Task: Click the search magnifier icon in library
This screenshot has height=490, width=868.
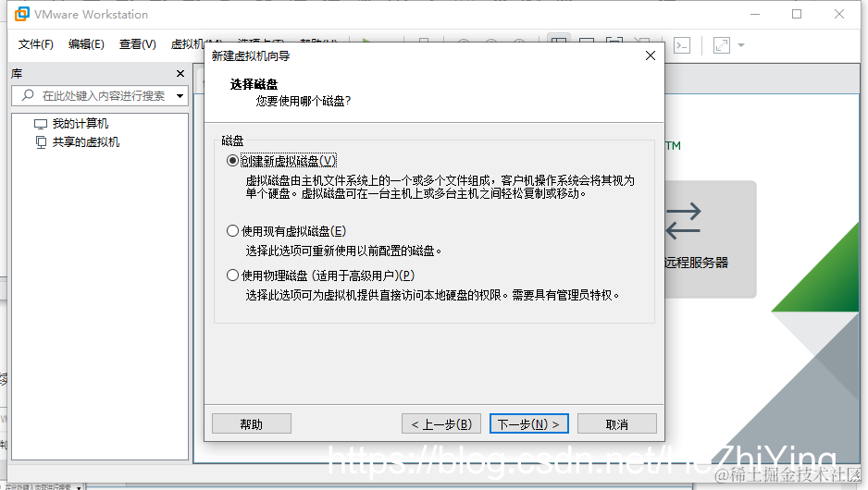Action: click(x=28, y=95)
